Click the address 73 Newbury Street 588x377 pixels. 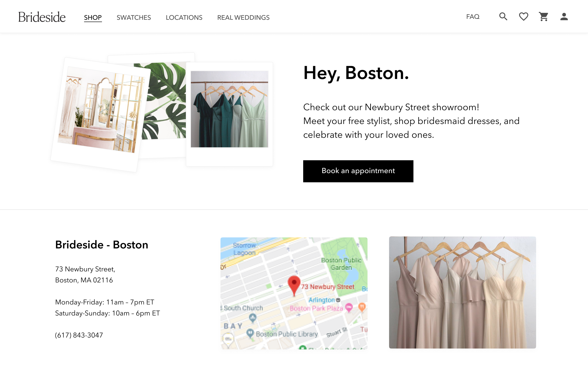tap(85, 269)
